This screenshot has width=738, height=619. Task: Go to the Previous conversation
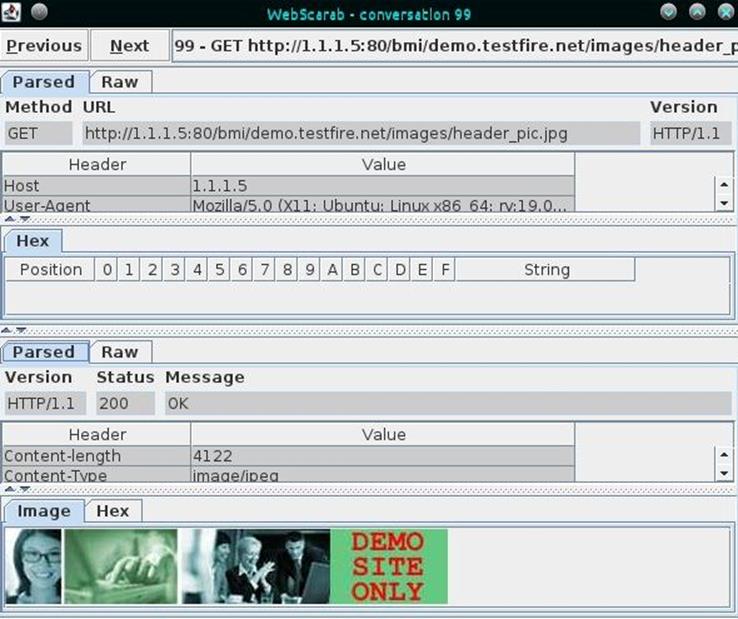coord(44,46)
